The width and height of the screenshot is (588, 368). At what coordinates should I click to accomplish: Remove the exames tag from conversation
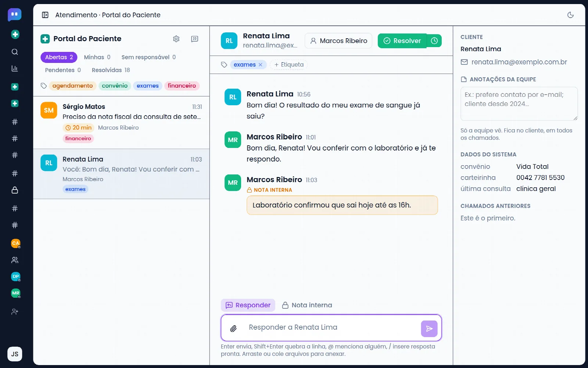point(261,65)
